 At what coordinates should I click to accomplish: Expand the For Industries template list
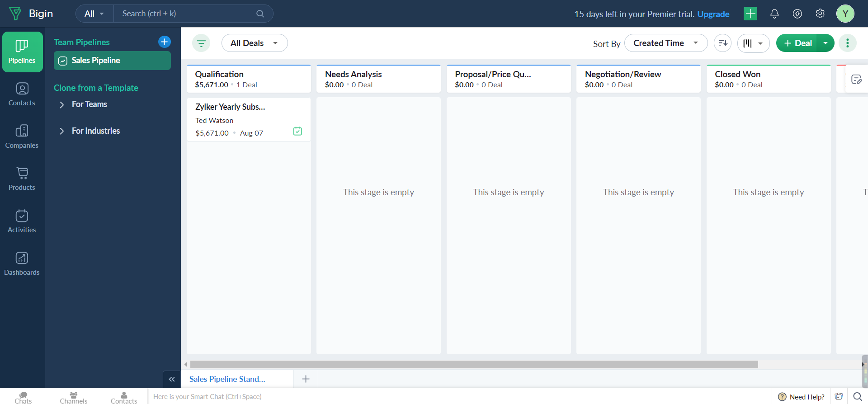pyautogui.click(x=62, y=131)
